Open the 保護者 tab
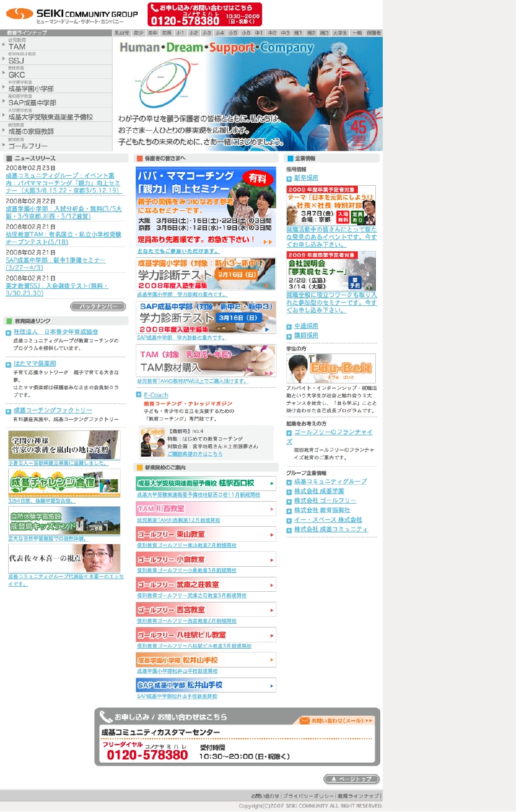 [374, 33]
